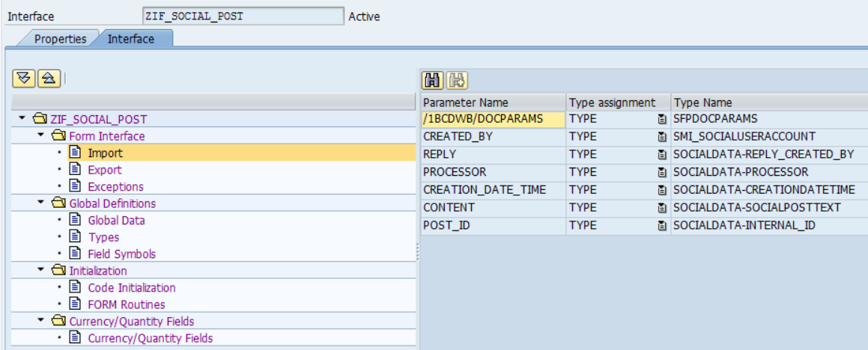
Task: Click the Find Next icon
Action: [458, 81]
